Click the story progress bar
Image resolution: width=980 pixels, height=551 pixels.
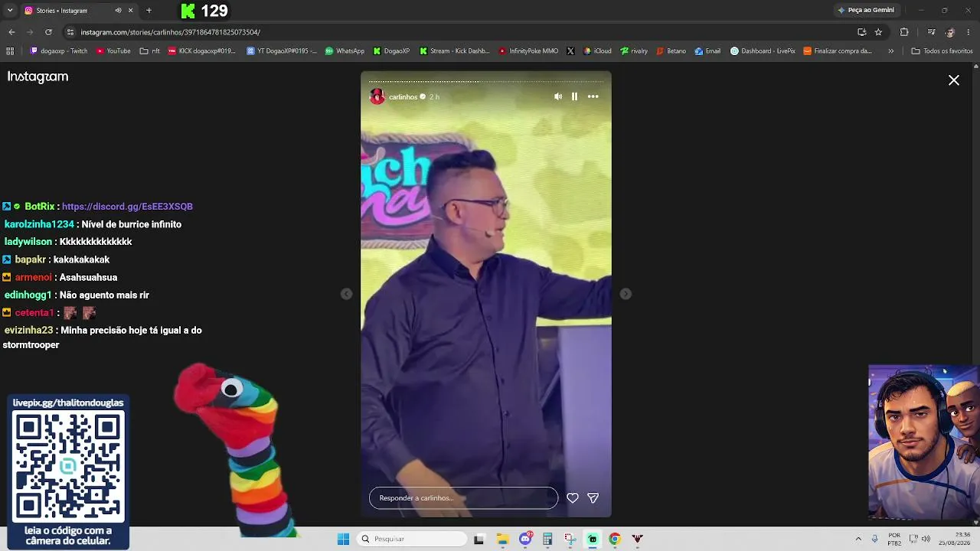[x=486, y=81]
